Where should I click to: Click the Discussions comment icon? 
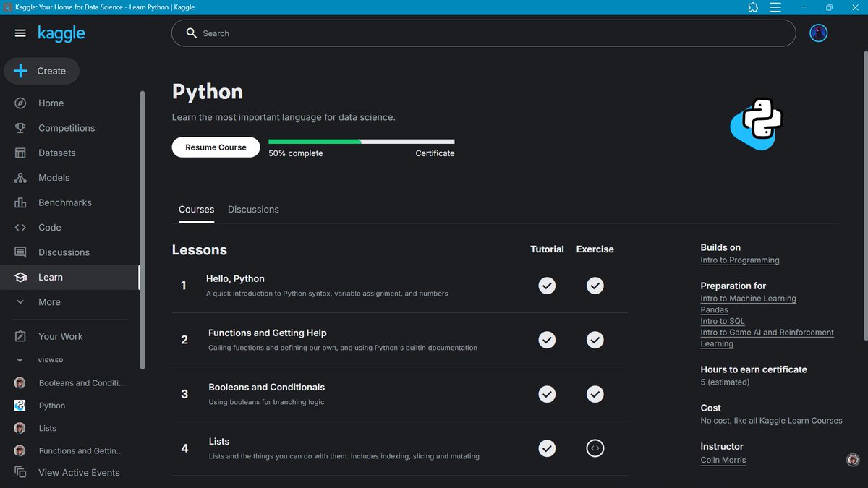(20, 252)
